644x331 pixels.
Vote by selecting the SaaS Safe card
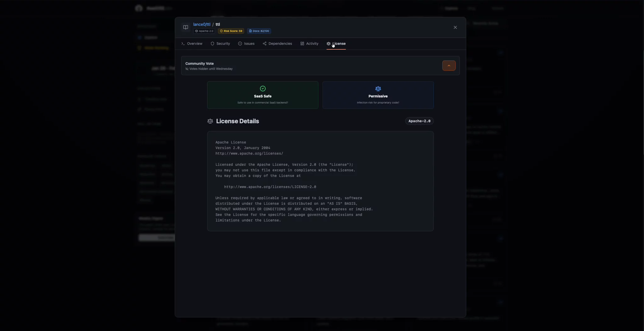[262, 95]
